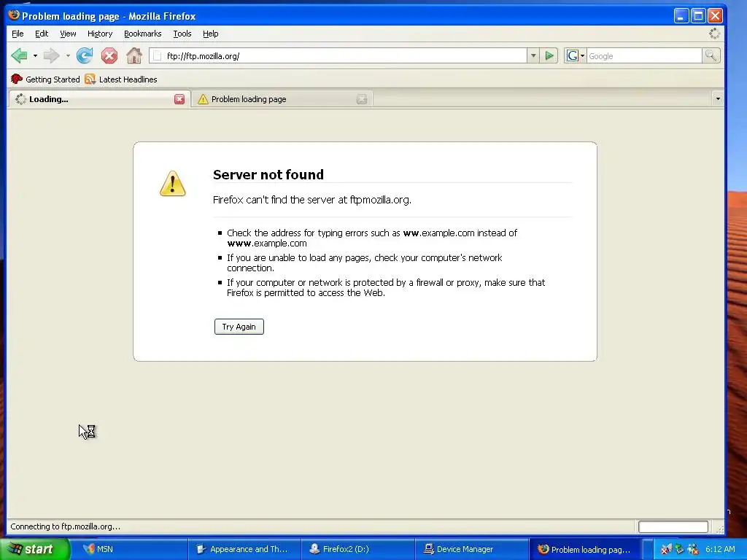The image size is (747, 560).
Task: Reload the current page
Action: pos(85,55)
